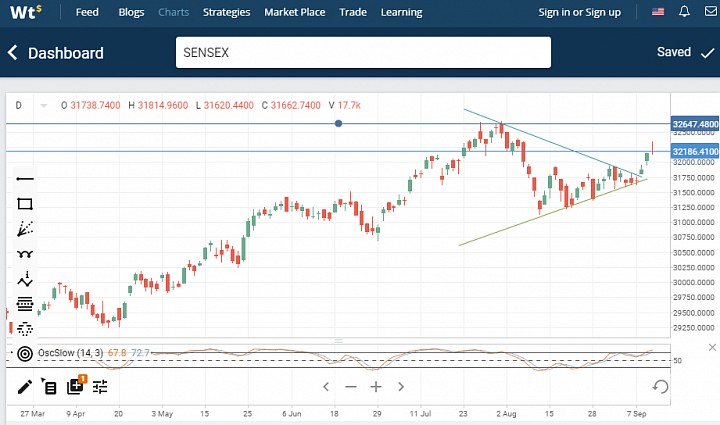Select the fan lines drawing tool
Viewport: 720px width, 425px height.
(25, 229)
